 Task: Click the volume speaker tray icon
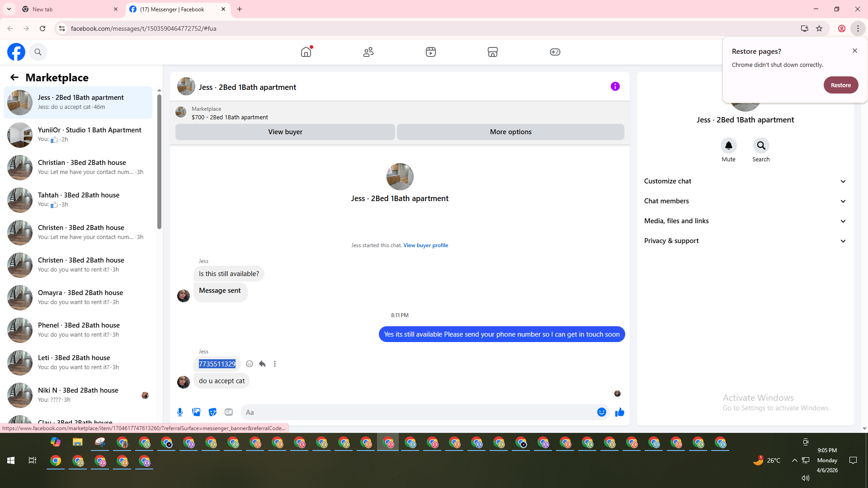(x=806, y=478)
